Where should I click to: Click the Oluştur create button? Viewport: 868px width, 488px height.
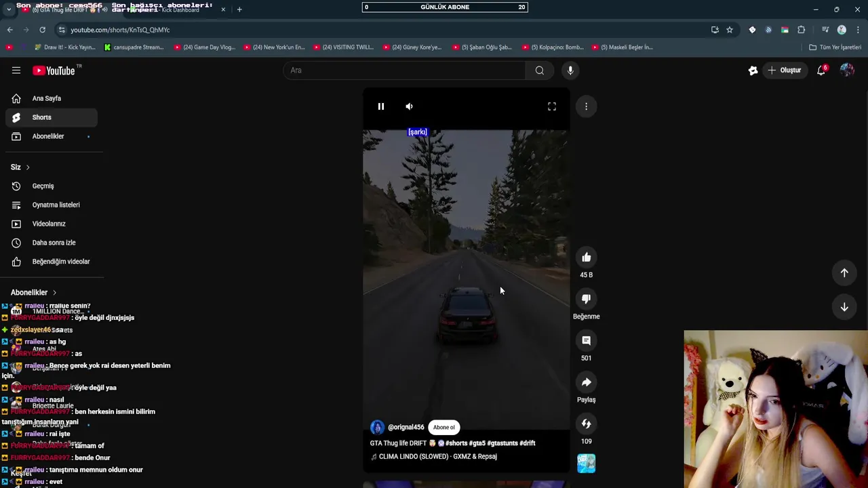tap(785, 70)
